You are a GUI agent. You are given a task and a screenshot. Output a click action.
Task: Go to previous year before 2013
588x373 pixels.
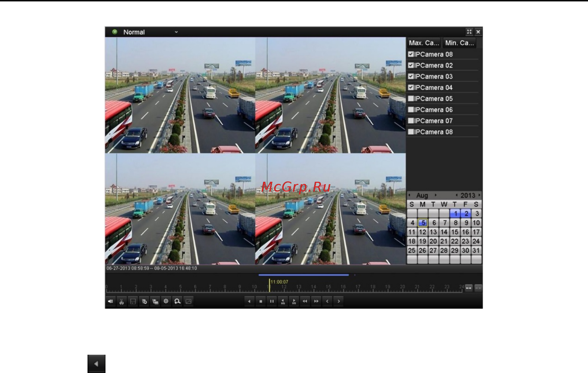point(457,195)
